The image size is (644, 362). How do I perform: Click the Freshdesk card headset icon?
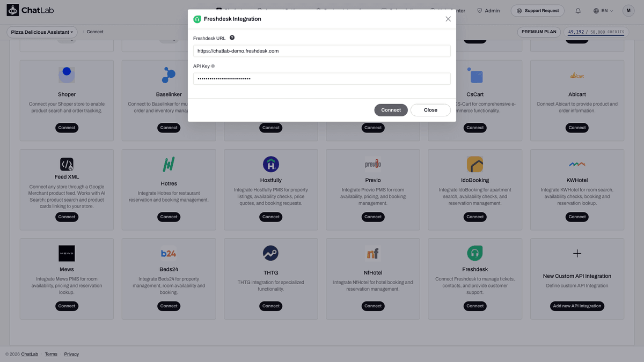(475, 253)
